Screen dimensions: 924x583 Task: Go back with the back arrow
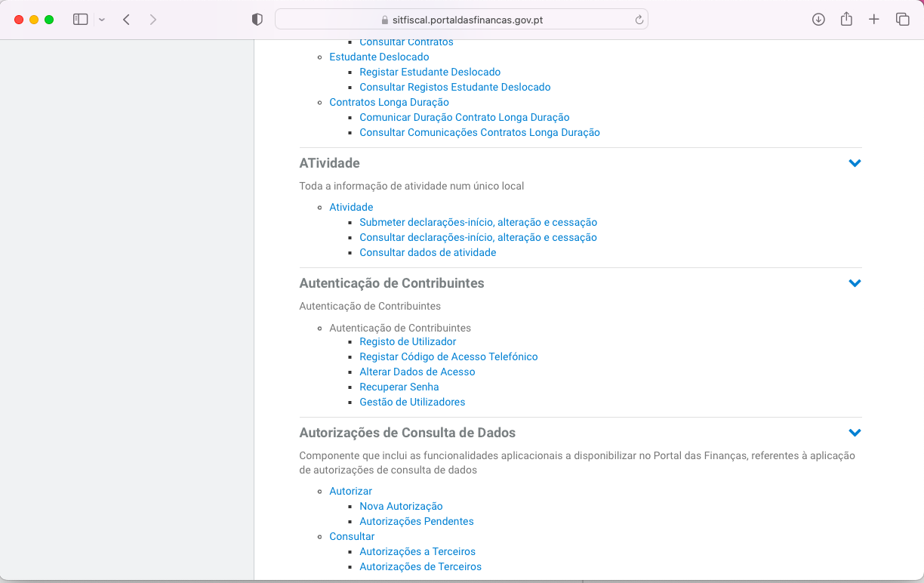pyautogui.click(x=126, y=20)
